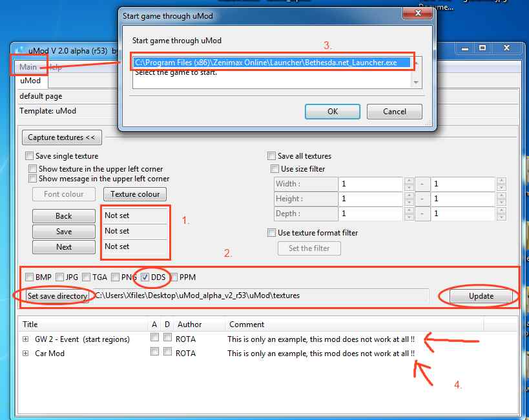The image size is (529, 420).
Task: Cancel the Start game through uMod dialog
Action: [394, 112]
